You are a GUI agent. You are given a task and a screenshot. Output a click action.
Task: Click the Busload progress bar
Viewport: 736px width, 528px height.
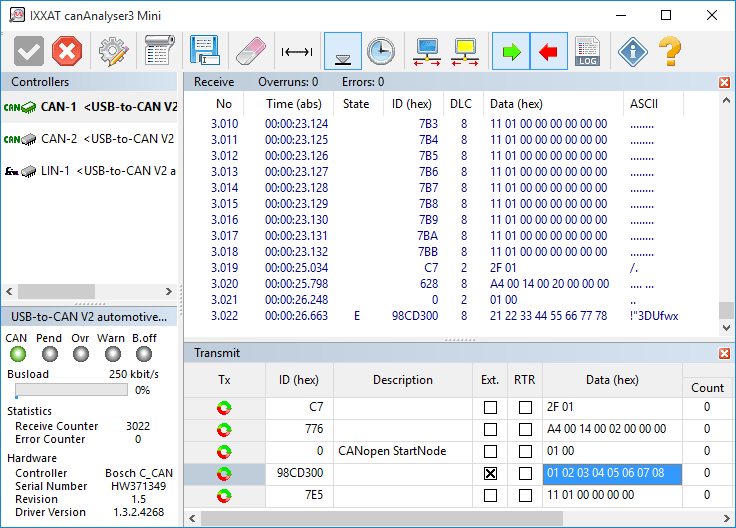(71, 390)
